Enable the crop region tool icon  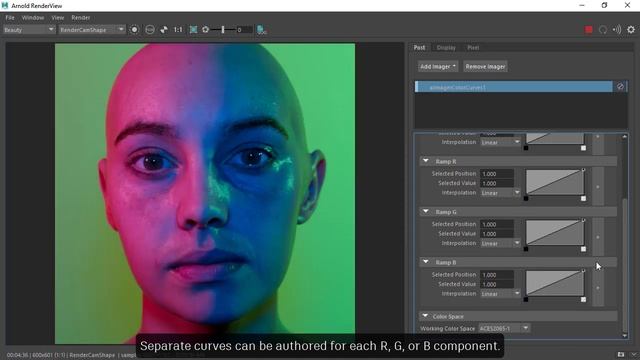(x=193, y=30)
